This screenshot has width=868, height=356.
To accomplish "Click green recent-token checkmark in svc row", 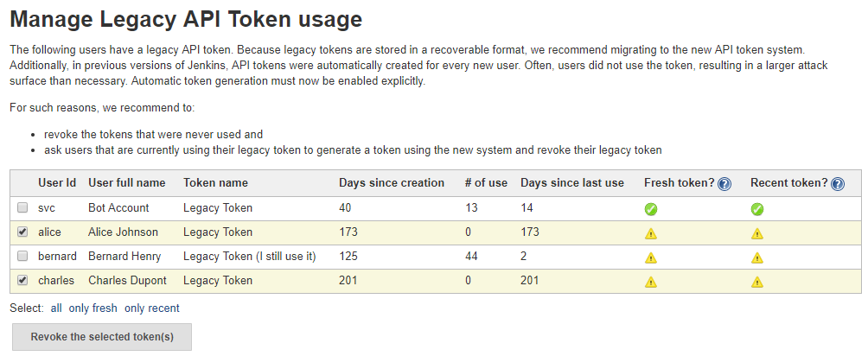I will 756,208.
